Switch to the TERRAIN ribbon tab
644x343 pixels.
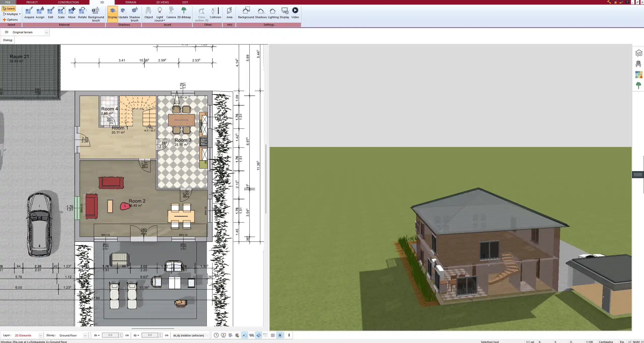pyautogui.click(x=130, y=2)
